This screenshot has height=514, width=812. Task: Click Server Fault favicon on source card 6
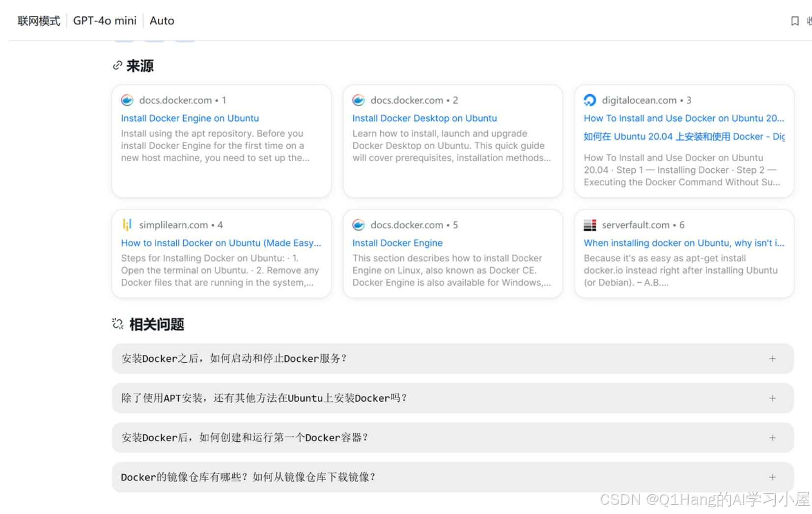coord(590,225)
